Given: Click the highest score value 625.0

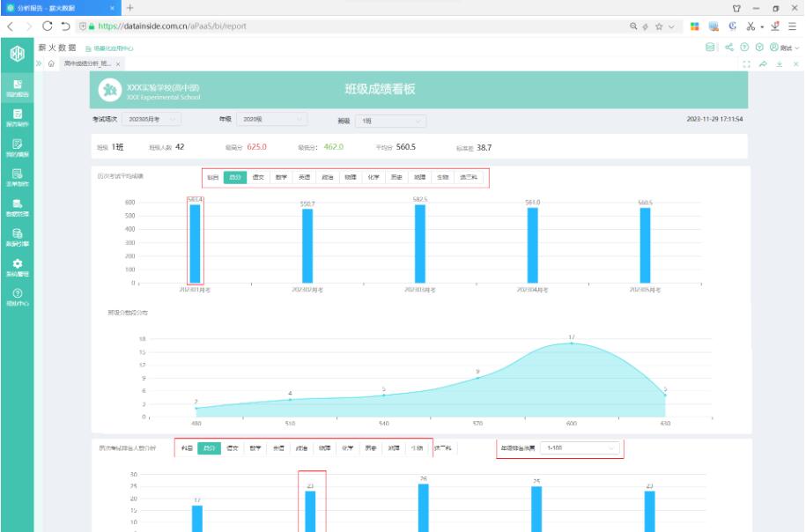Looking at the screenshot, I should [x=256, y=147].
